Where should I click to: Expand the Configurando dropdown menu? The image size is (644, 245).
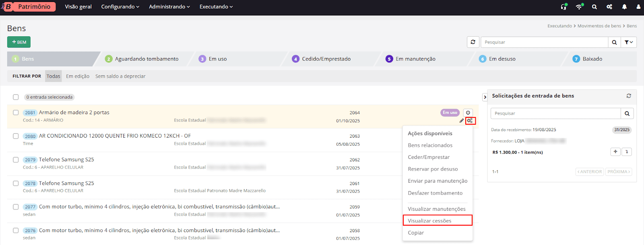coord(120,7)
